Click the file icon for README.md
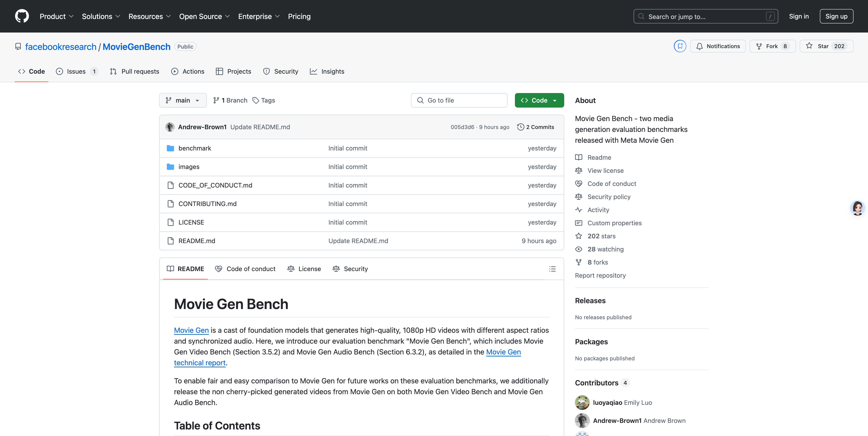Image resolution: width=868 pixels, height=436 pixels. [x=170, y=241]
